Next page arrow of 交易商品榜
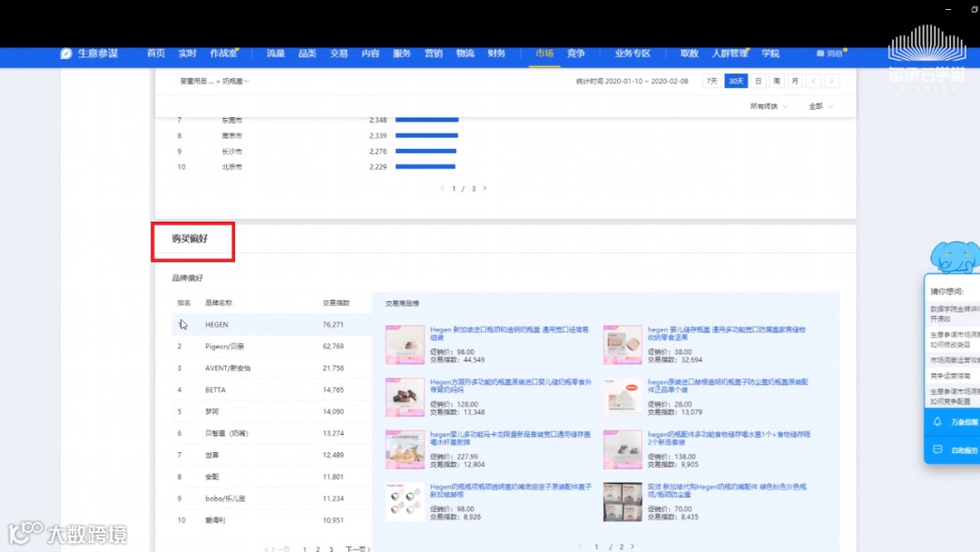Viewport: 980px width, 552px height. pyautogui.click(x=632, y=547)
